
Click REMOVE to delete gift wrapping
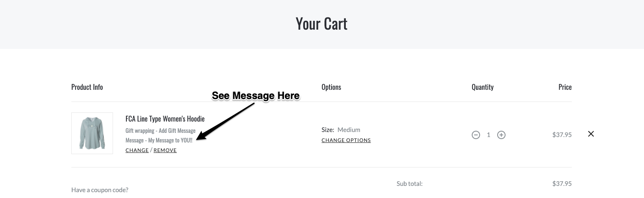165,150
